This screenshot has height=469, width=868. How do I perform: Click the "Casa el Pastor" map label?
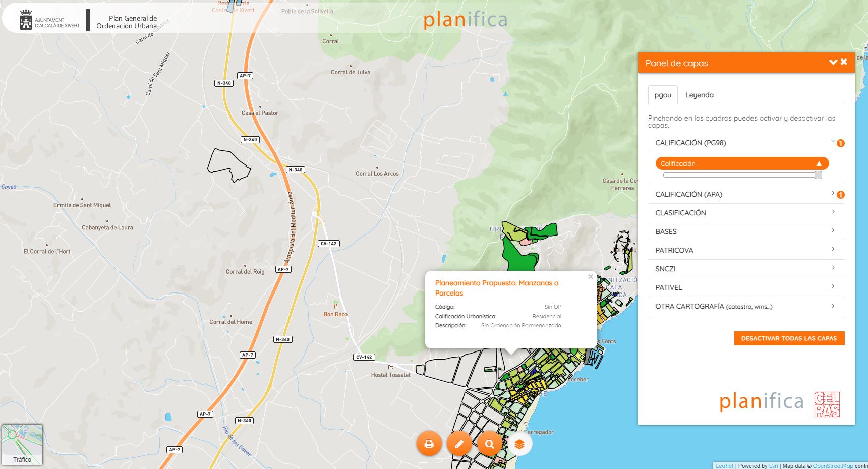[260, 113]
